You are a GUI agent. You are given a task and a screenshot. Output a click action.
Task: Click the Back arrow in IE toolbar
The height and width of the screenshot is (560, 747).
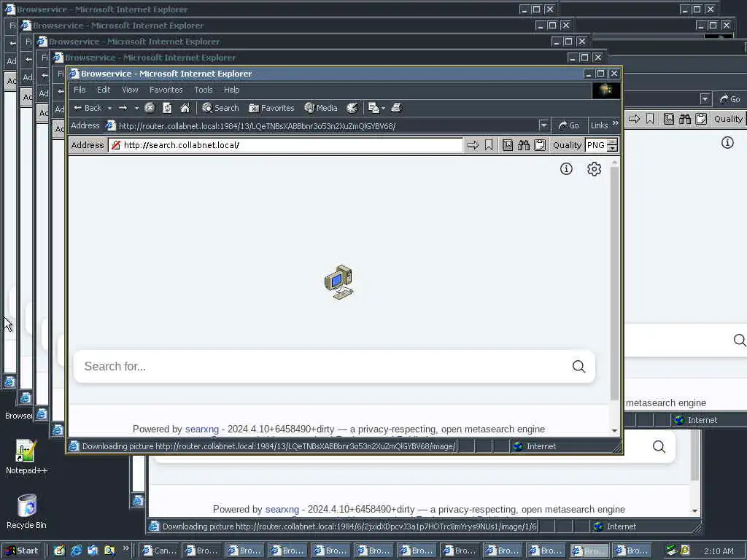(x=88, y=108)
